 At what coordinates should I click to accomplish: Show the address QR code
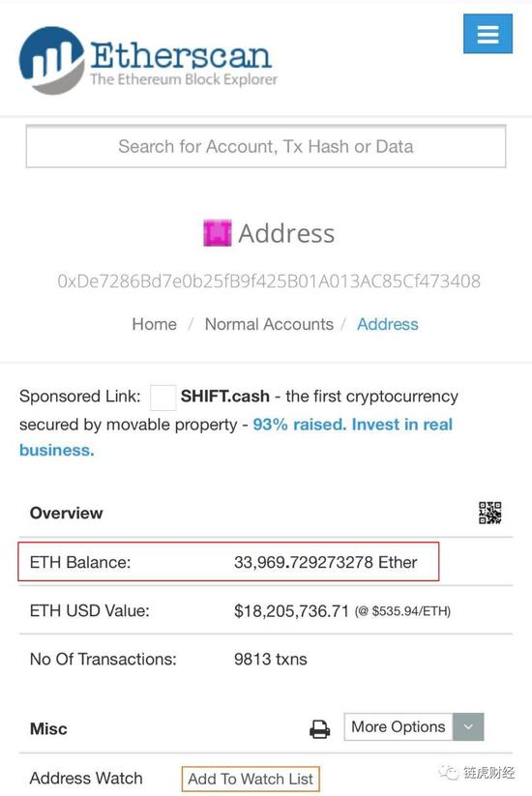click(489, 513)
